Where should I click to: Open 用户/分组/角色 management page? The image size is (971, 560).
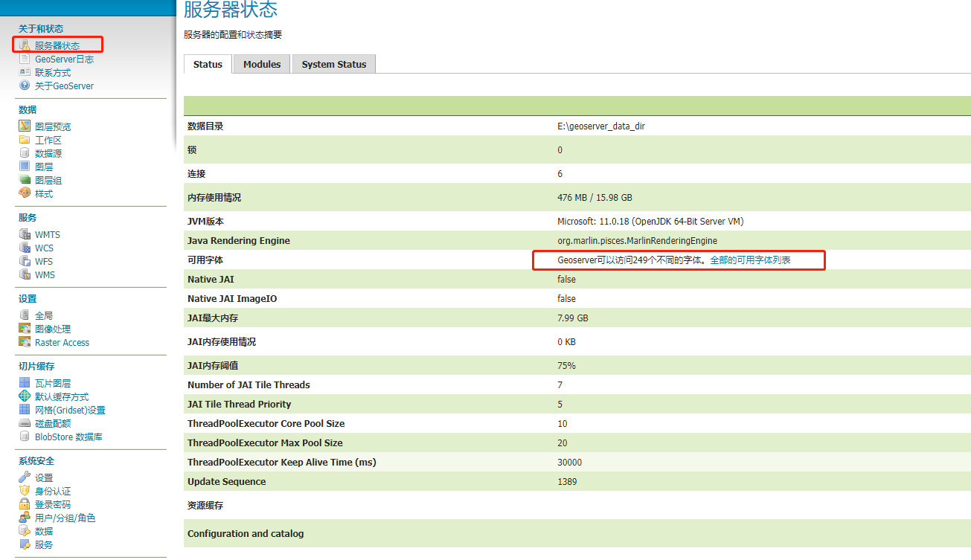[x=65, y=518]
